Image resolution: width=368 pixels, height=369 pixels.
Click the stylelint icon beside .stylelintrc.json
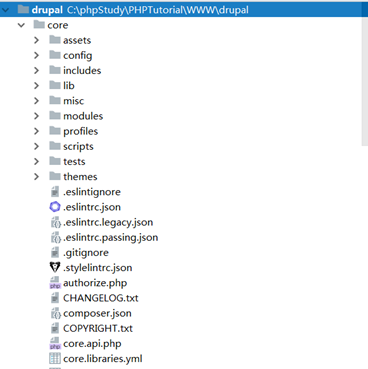(x=55, y=268)
